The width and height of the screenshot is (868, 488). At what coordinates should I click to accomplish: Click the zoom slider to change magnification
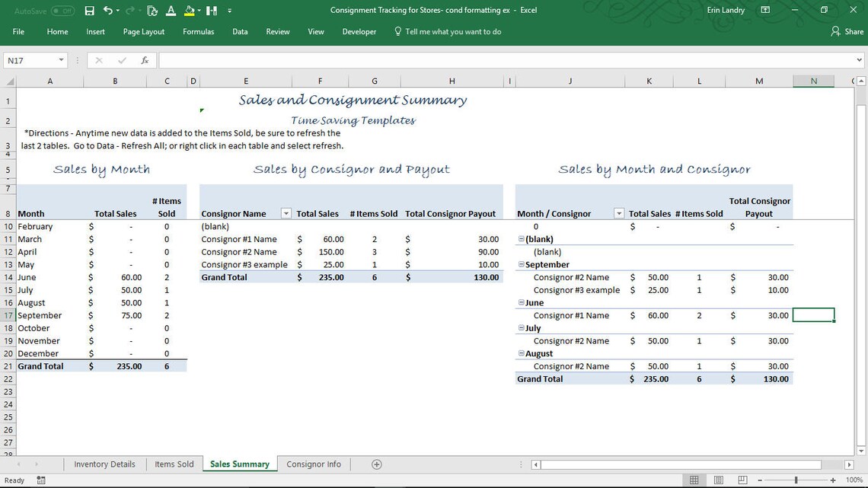(x=796, y=480)
